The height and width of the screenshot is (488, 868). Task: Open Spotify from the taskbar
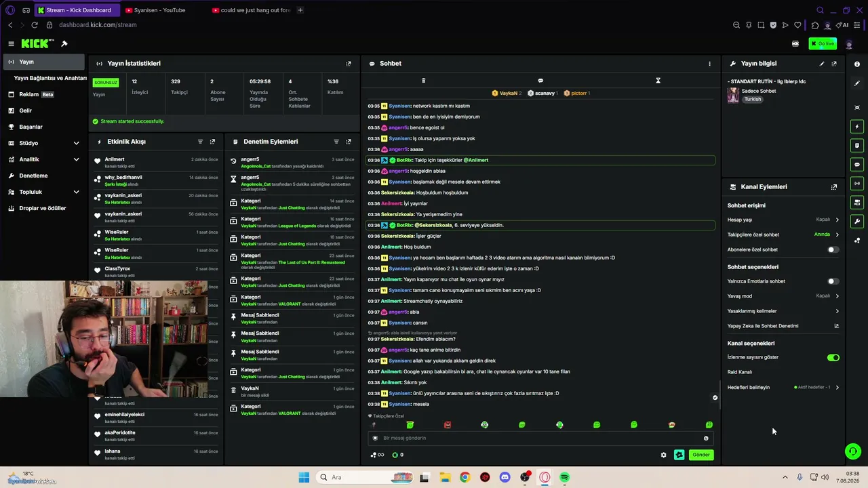(x=564, y=477)
